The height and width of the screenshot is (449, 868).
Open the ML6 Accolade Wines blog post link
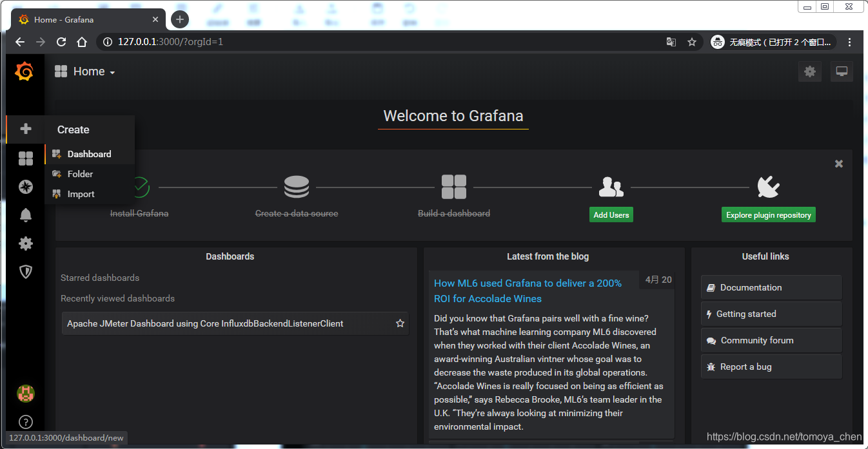[528, 291]
